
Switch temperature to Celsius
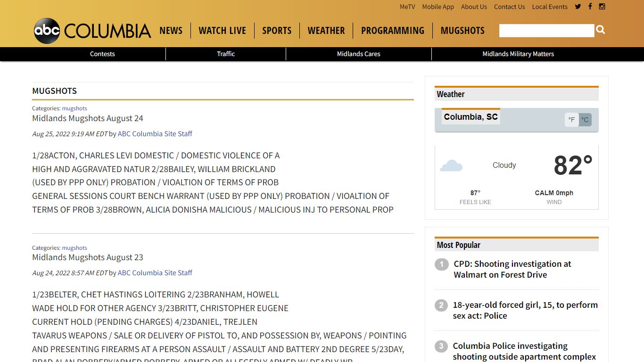(585, 120)
